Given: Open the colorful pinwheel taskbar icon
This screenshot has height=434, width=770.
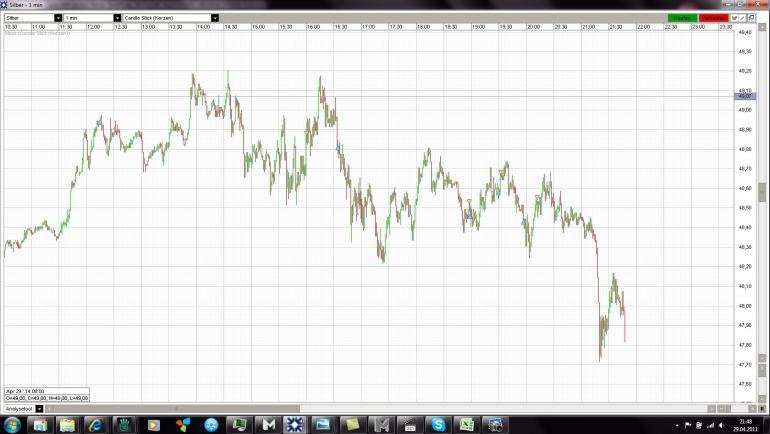Looking at the screenshot, I should (x=182, y=425).
